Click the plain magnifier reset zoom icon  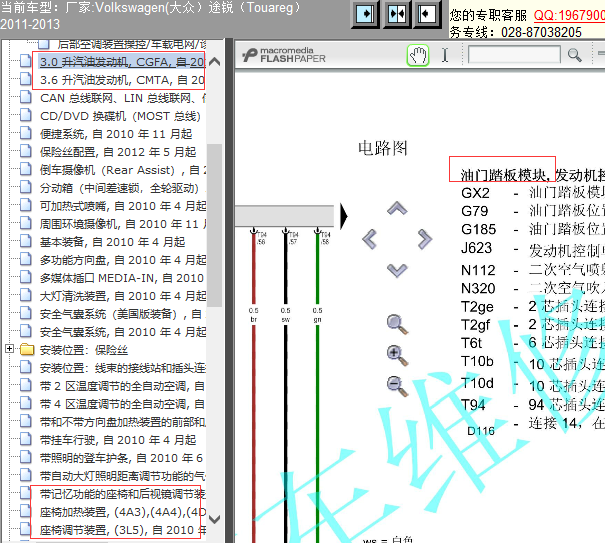click(x=397, y=325)
